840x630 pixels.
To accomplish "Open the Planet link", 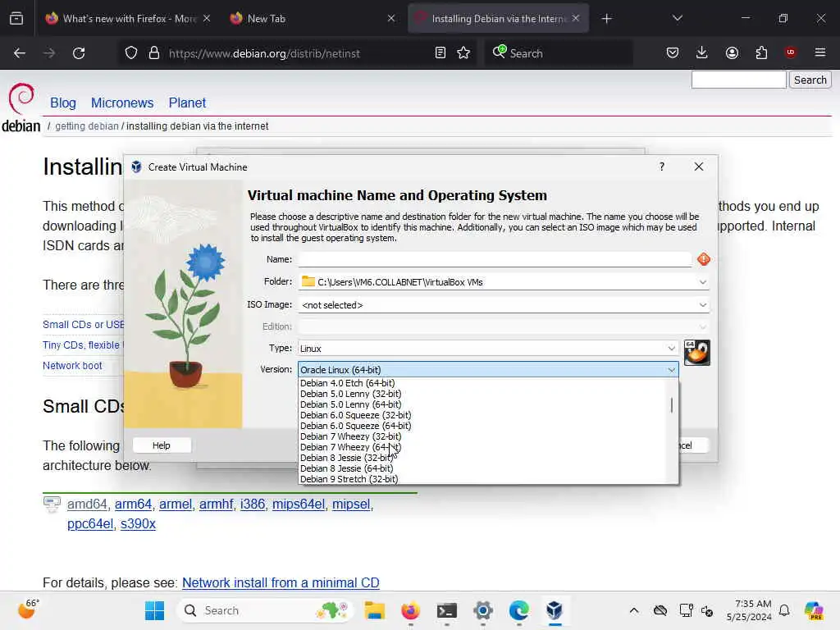I will (187, 103).
